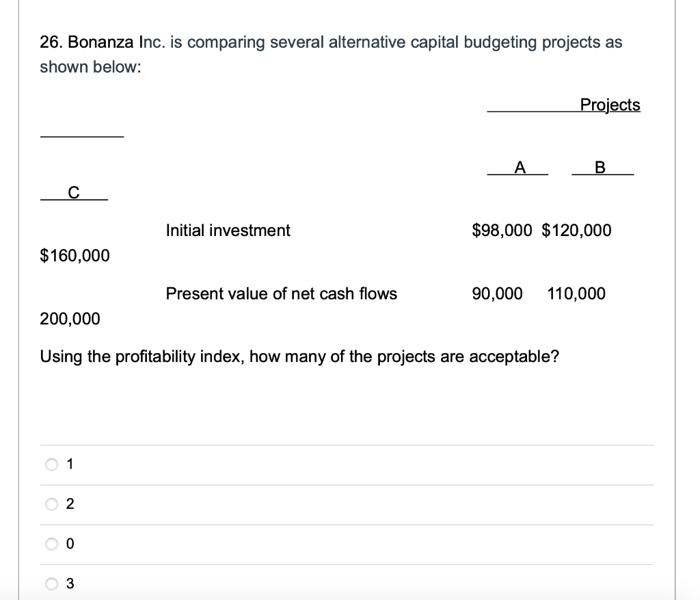Select the column header B
Image resolution: width=700 pixels, height=600 pixels.
coord(600,166)
